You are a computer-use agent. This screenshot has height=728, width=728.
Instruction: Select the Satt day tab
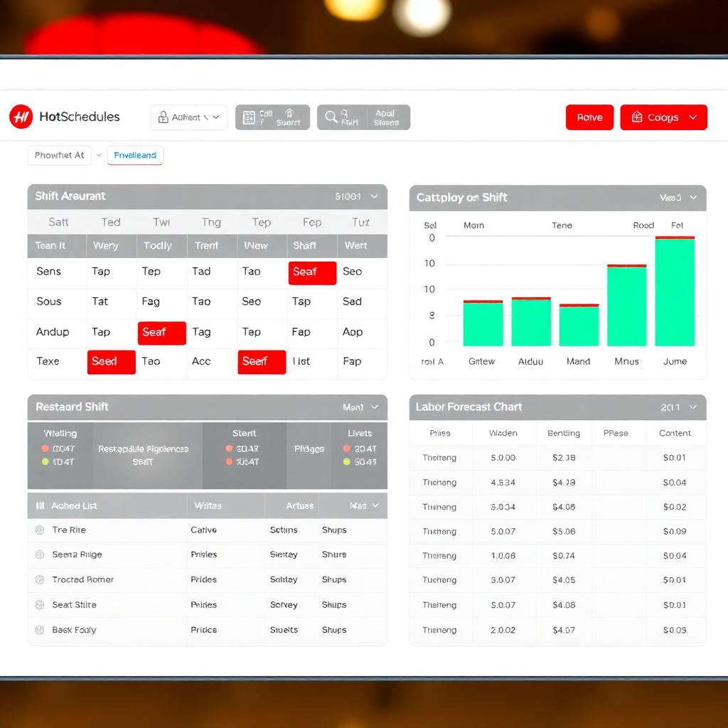coord(58,222)
